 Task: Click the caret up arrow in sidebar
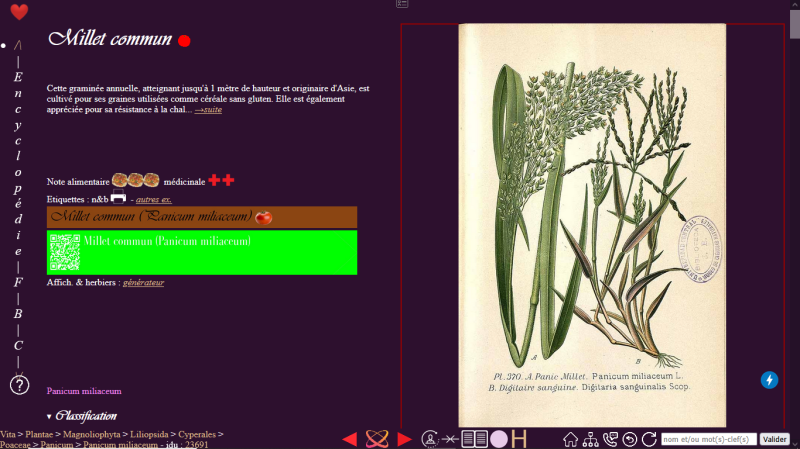18,45
